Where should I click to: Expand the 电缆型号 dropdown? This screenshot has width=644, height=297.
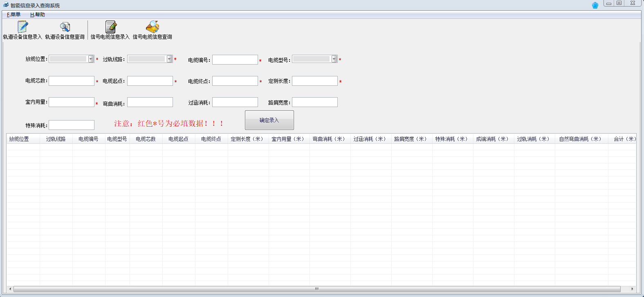point(334,59)
